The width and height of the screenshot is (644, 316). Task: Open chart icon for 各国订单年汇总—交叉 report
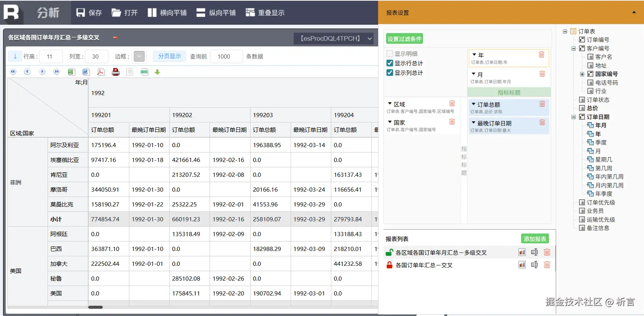(522, 265)
